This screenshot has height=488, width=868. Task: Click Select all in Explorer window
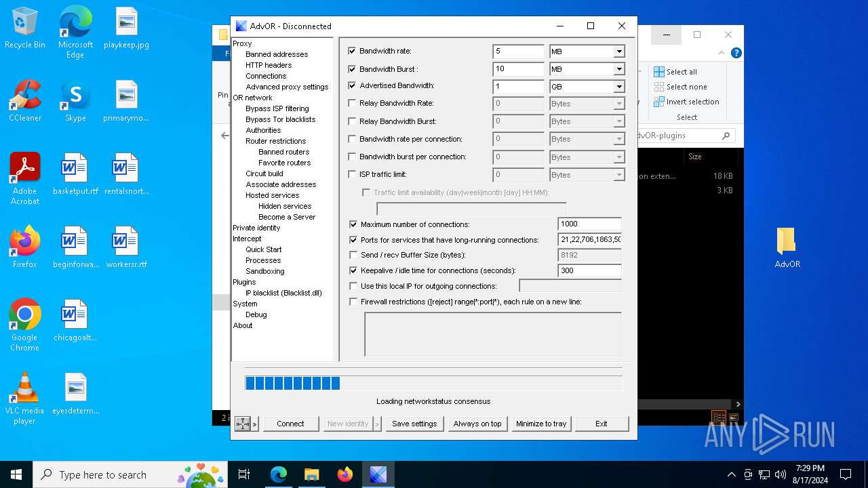[675, 72]
